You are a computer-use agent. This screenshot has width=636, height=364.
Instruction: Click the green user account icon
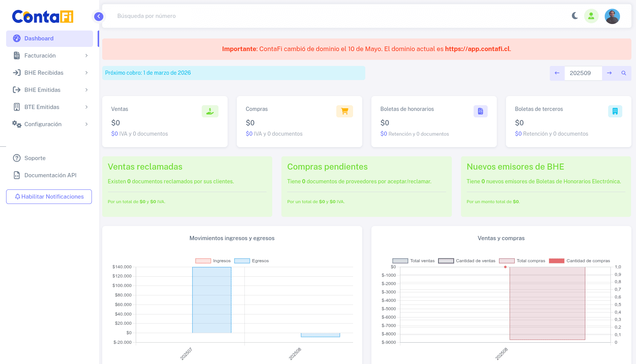(591, 16)
